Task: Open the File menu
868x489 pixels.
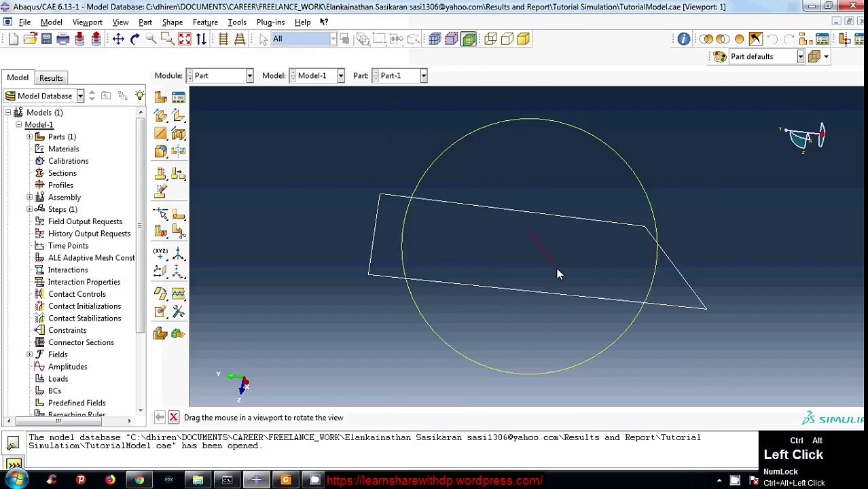Action: (24, 22)
